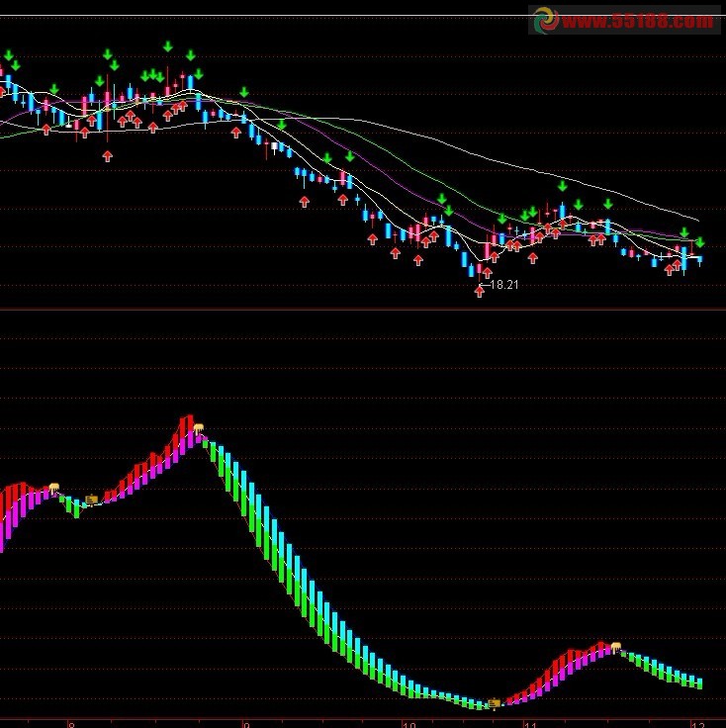
Task: Select the topmost green sell arrow on the price chart
Action: 168,46
